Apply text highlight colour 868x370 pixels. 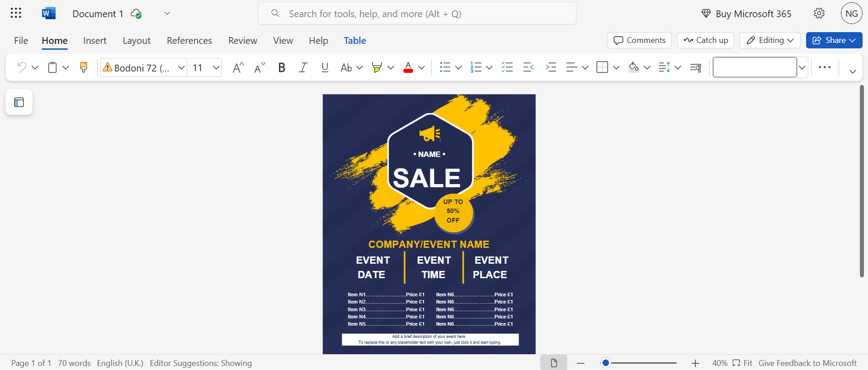[377, 67]
